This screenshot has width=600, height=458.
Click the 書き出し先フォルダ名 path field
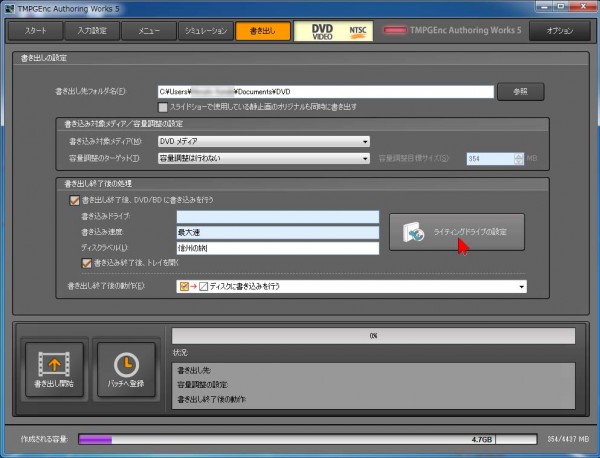click(x=325, y=92)
